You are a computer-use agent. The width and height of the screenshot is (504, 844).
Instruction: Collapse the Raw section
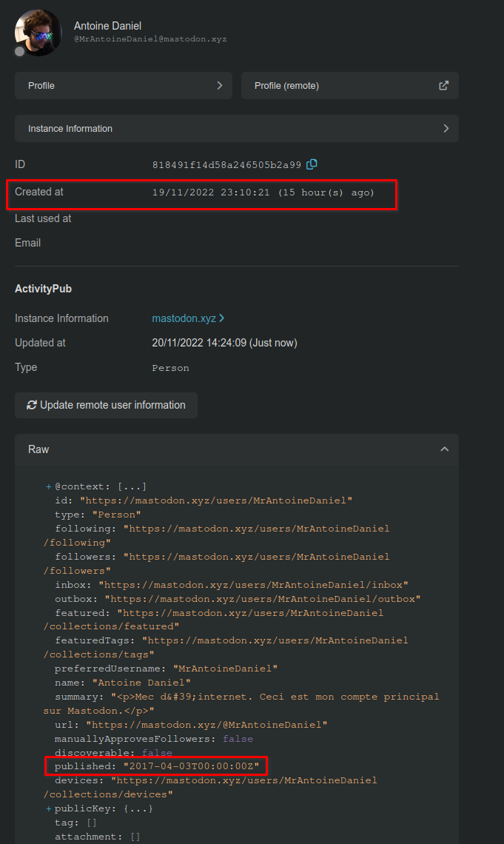point(444,449)
